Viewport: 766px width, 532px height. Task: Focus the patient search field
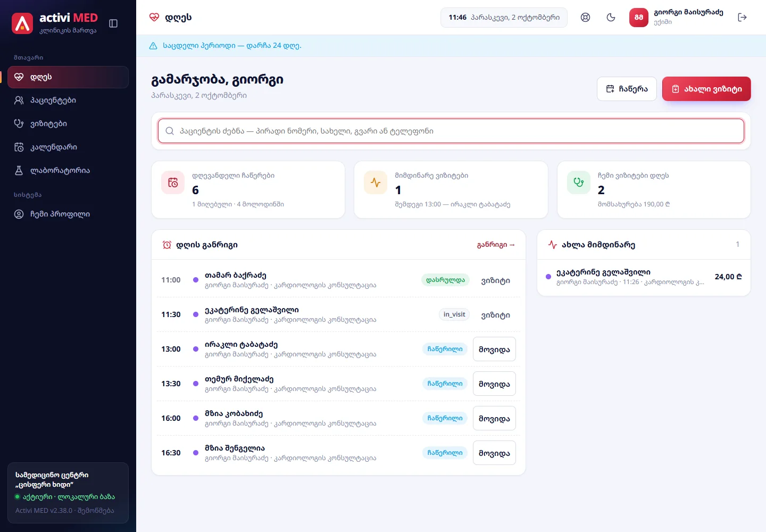(x=451, y=131)
